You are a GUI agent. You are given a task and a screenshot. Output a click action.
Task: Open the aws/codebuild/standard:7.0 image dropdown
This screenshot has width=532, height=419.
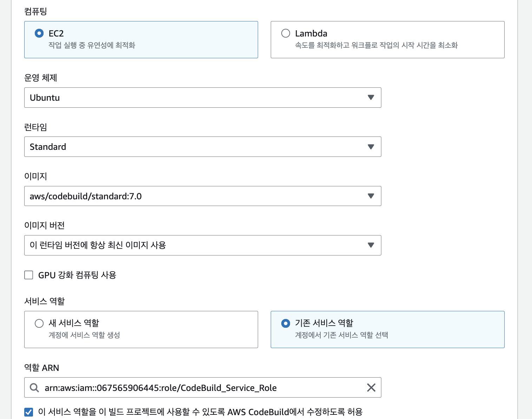203,196
